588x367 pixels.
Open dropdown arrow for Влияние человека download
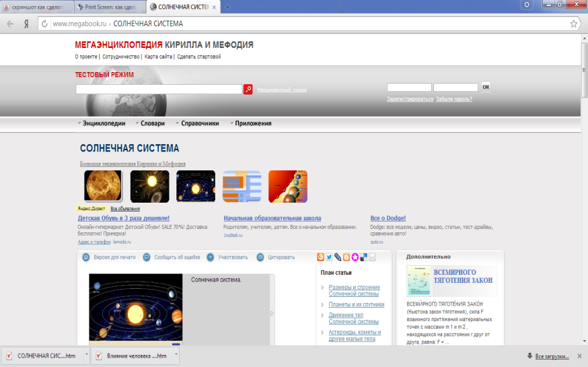pos(176,354)
